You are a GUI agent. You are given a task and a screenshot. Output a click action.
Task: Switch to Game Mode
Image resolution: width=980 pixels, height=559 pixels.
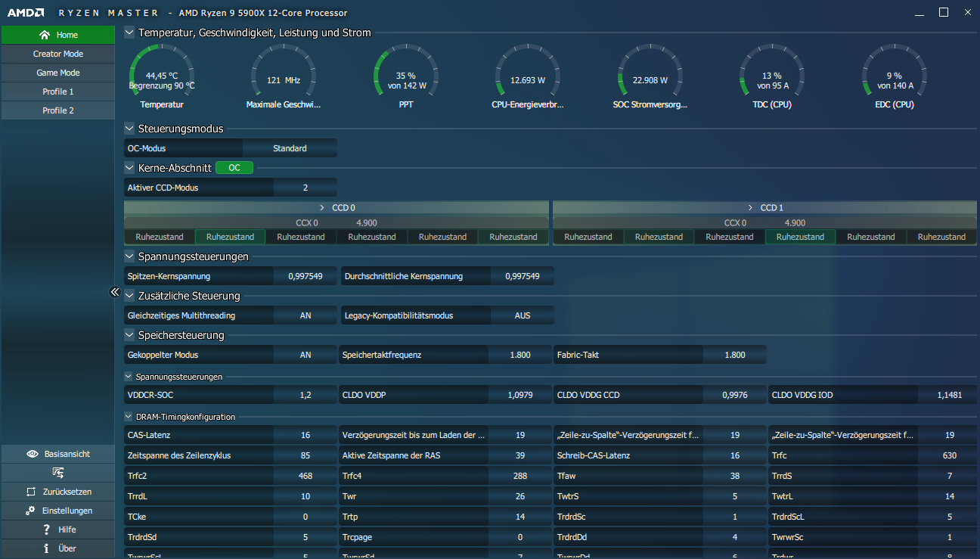tap(58, 73)
